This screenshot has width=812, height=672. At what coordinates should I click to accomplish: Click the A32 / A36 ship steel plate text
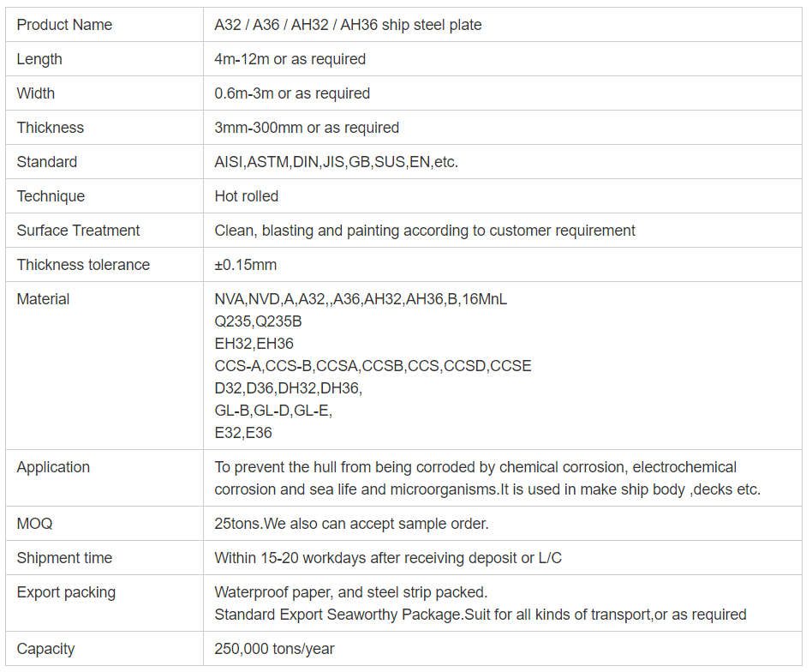click(348, 25)
